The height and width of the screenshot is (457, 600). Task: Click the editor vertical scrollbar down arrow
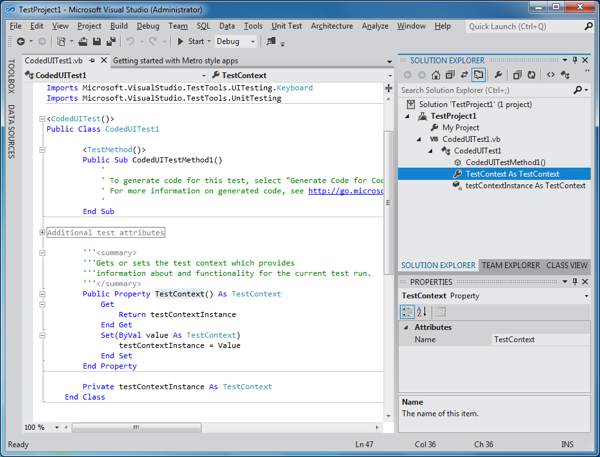(388, 416)
